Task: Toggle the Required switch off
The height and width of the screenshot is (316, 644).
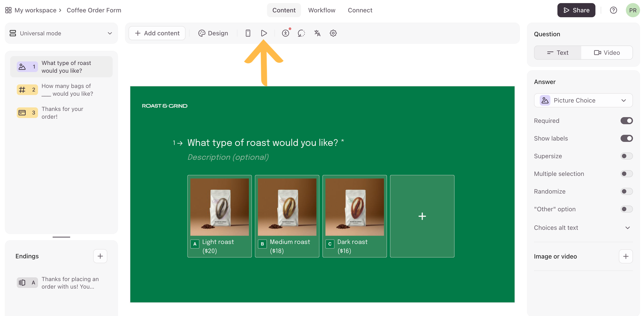Action: [626, 121]
